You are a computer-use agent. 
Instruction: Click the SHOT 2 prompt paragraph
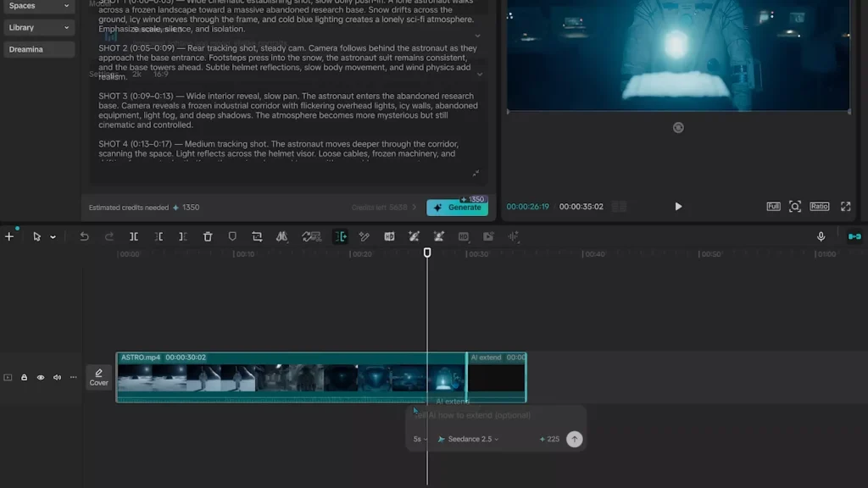(288, 63)
